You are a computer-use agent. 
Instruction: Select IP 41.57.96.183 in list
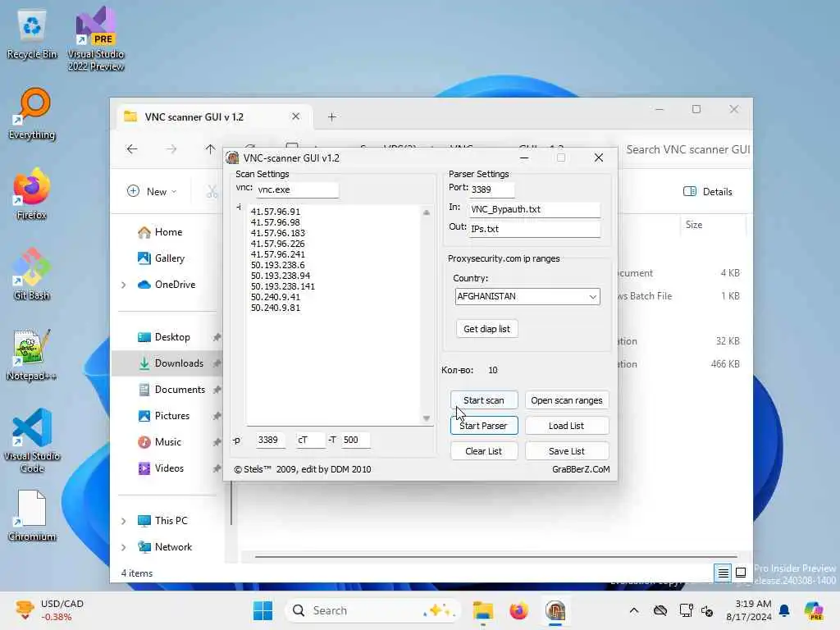tap(277, 233)
